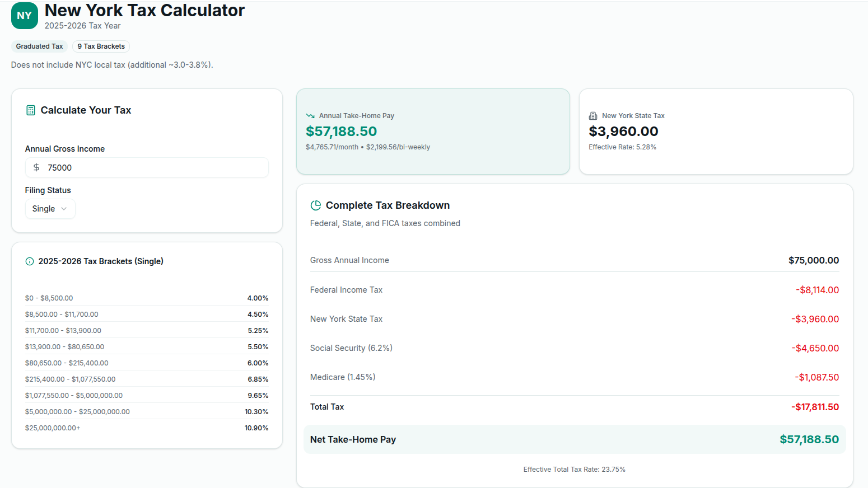This screenshot has width=868, height=488.
Task: Click the trend arrow icon for Take-Home Pay
Action: tap(310, 116)
